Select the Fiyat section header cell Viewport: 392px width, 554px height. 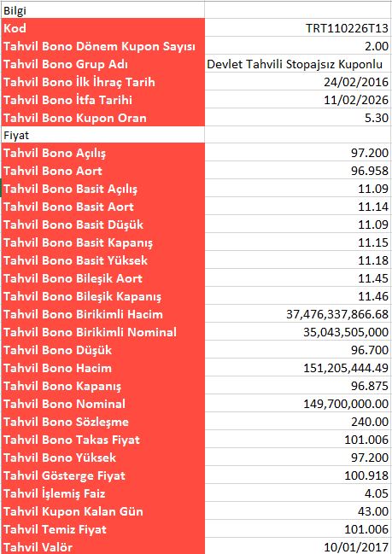[x=102, y=136]
